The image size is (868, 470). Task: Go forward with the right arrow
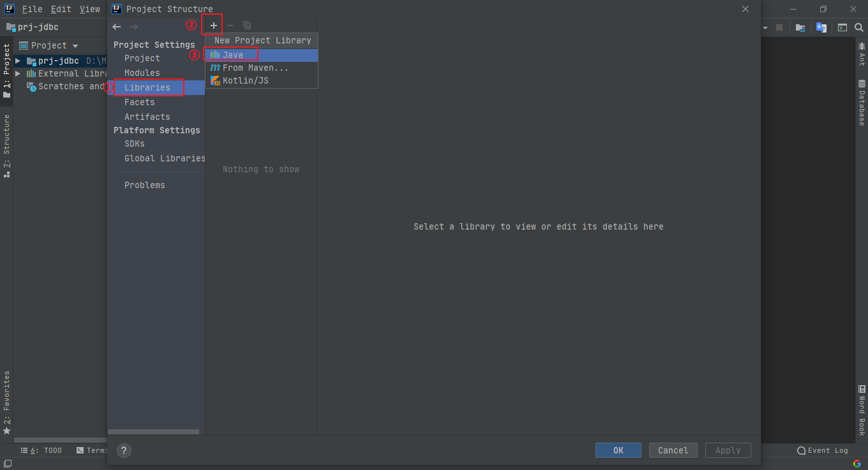(133, 27)
